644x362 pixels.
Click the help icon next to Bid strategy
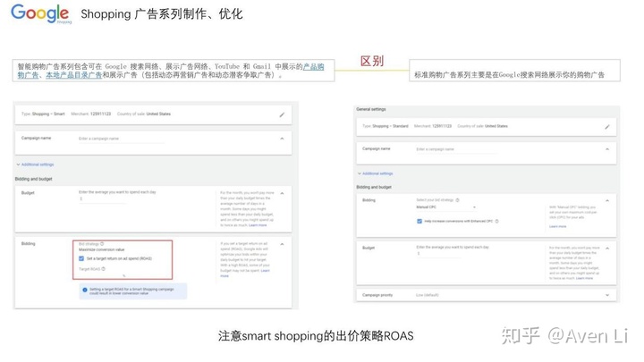point(102,244)
